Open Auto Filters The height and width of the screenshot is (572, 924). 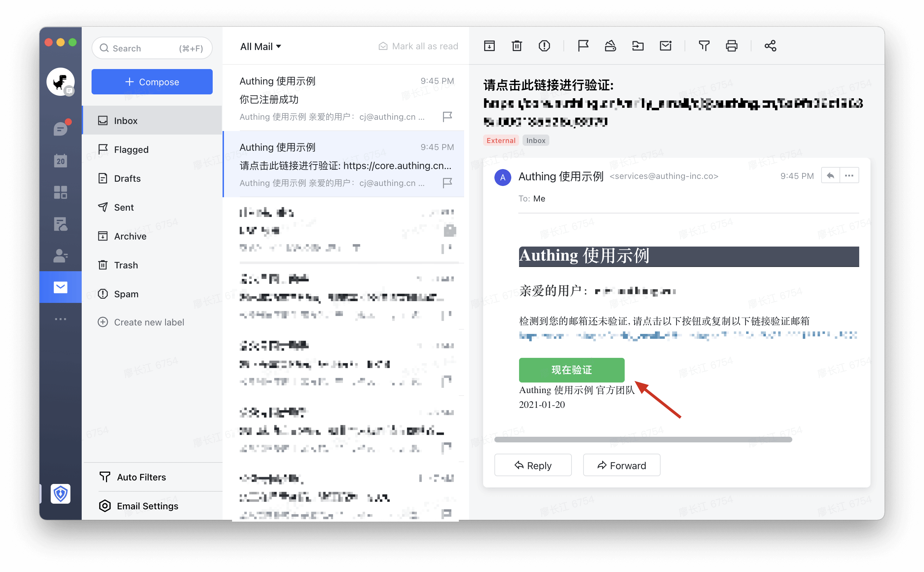point(132,477)
